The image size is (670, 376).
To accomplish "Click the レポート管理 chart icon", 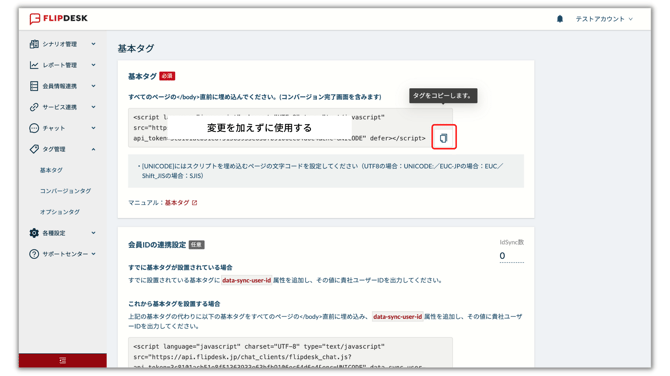I will tap(34, 65).
